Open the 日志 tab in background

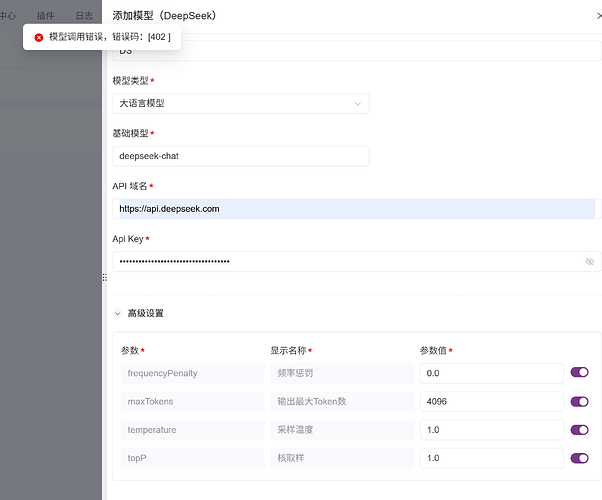(84, 16)
